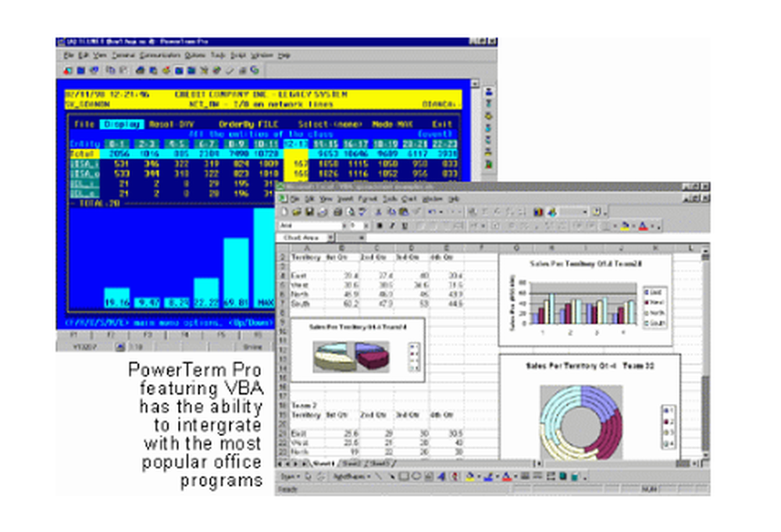The image size is (781, 532).
Task: Open the Format menu in Excel
Action: (x=368, y=198)
